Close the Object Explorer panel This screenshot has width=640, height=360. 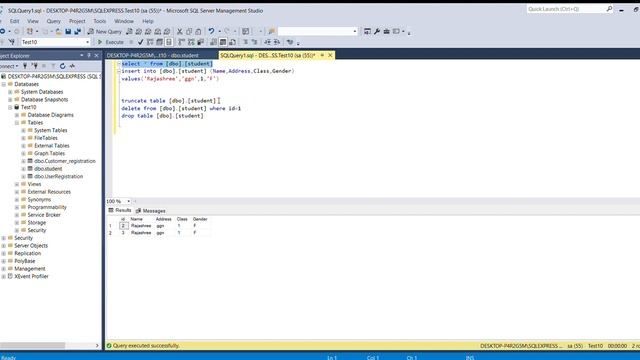[97, 56]
